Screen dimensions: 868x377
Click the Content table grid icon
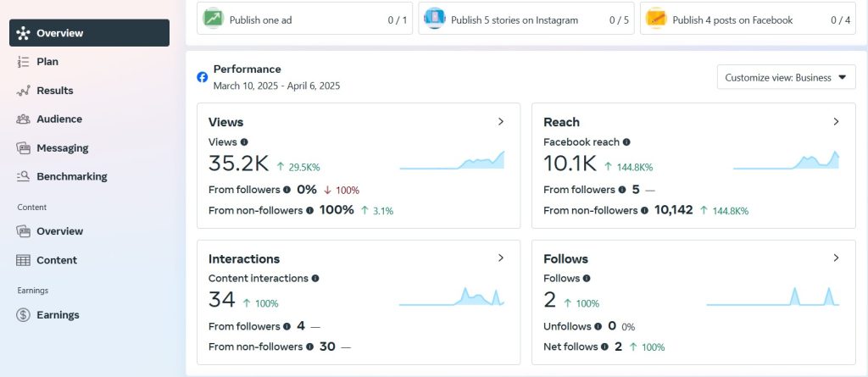[x=23, y=260]
